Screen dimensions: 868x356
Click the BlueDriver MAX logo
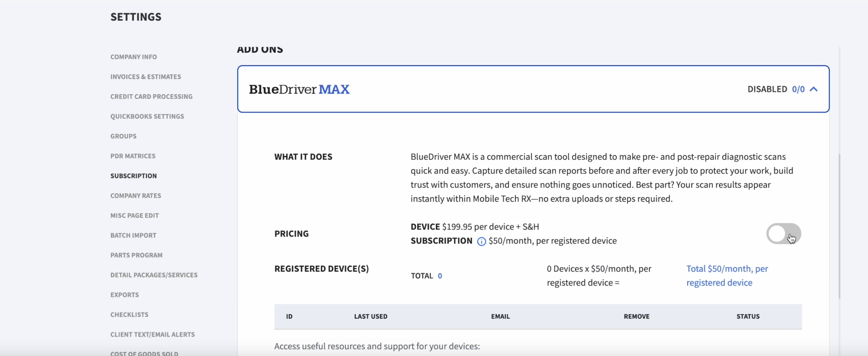299,89
